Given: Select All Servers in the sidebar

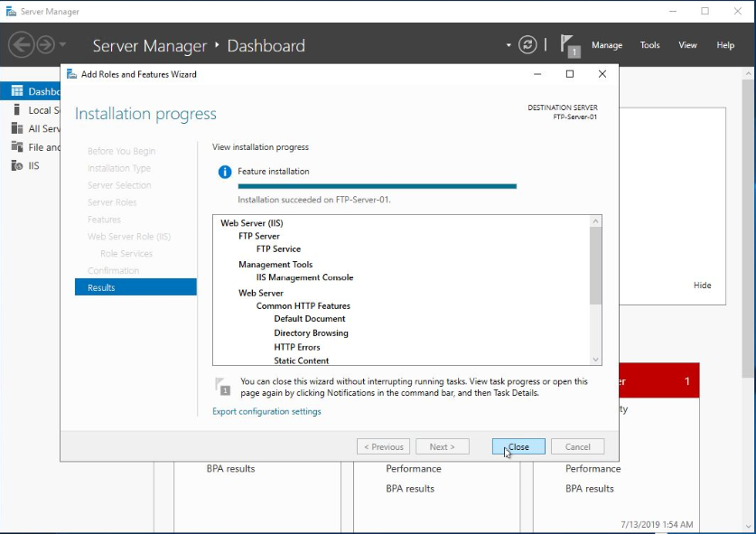Looking at the screenshot, I should (31, 128).
